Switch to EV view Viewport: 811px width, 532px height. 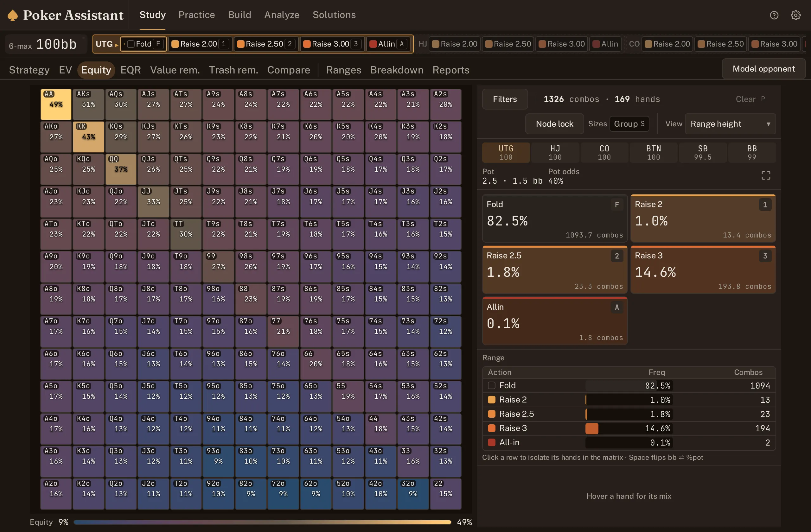click(x=65, y=70)
